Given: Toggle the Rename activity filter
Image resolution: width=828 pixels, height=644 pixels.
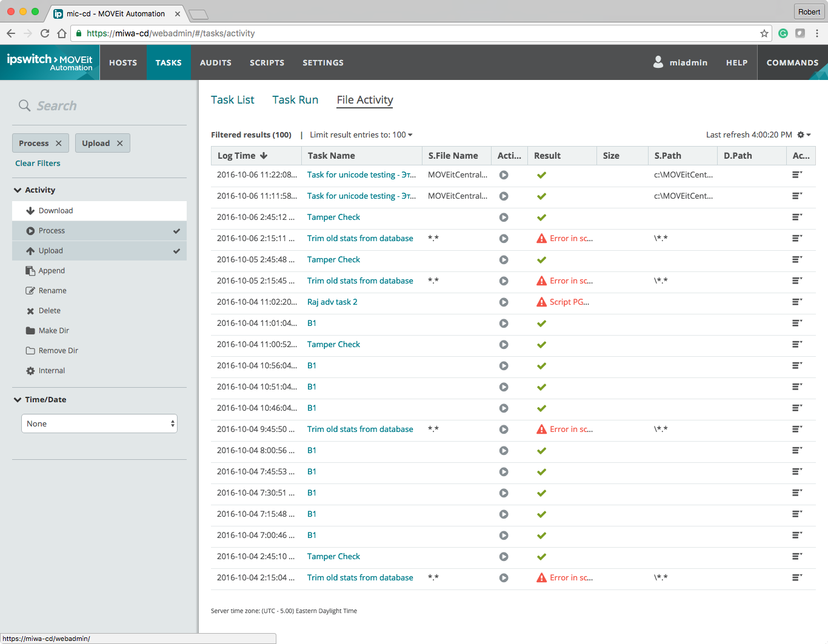Looking at the screenshot, I should pyautogui.click(x=99, y=291).
